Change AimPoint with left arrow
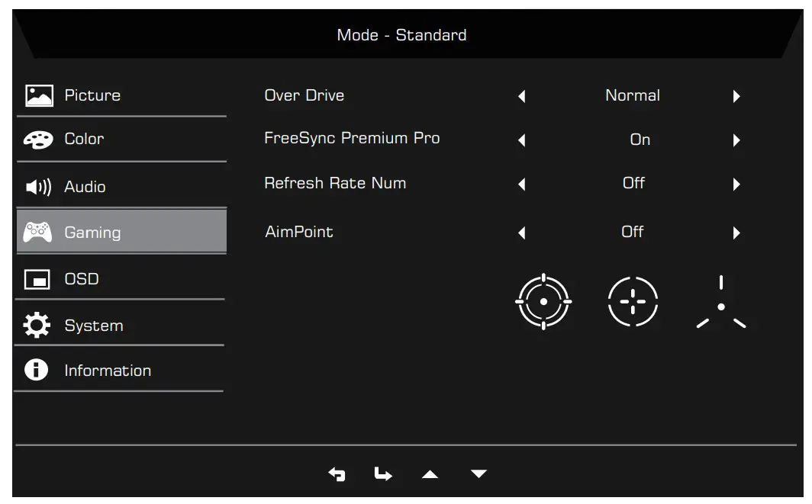Image resolution: width=812 pixels, height=504 pixels. 522,233
